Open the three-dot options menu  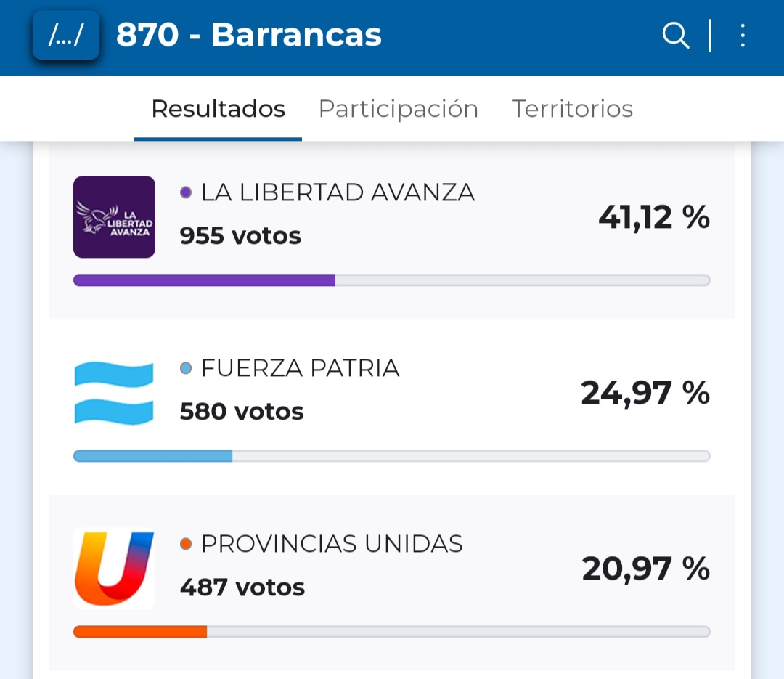pos(742,36)
